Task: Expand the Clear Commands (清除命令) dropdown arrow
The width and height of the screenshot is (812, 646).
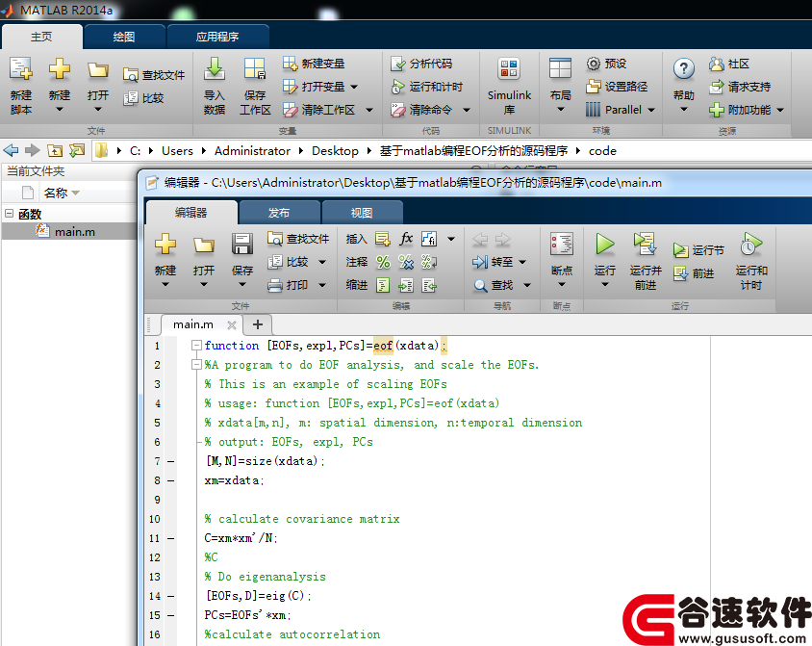Action: tap(467, 110)
